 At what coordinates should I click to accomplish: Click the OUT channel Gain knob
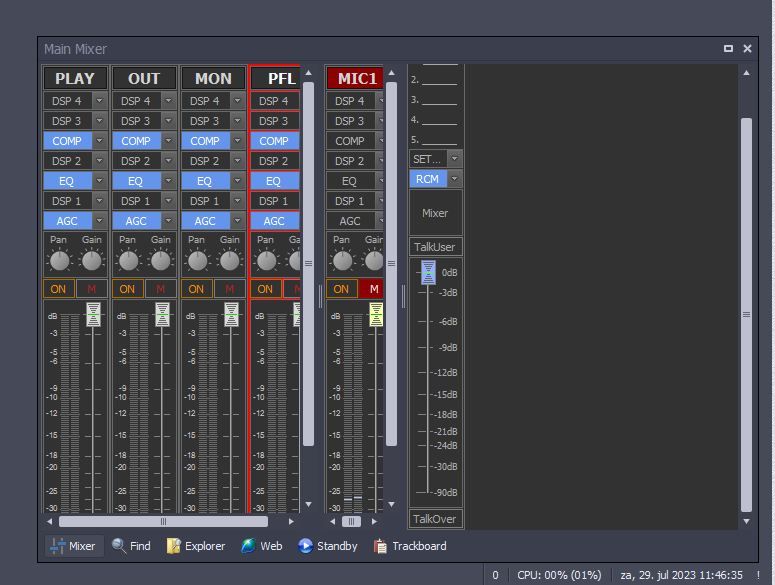161,261
